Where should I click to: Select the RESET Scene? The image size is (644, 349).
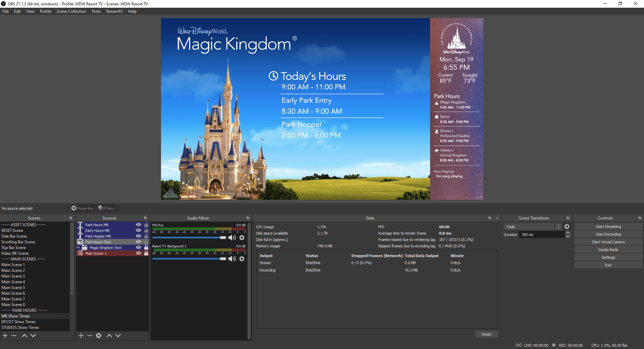point(35,231)
